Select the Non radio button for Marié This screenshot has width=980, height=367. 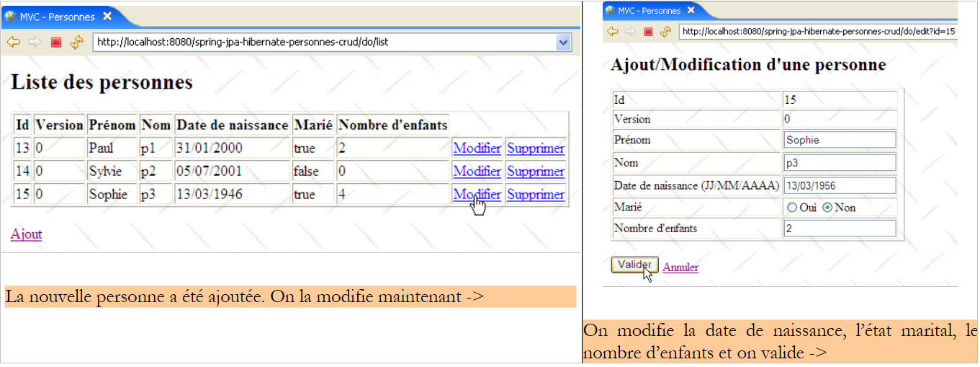tap(827, 208)
